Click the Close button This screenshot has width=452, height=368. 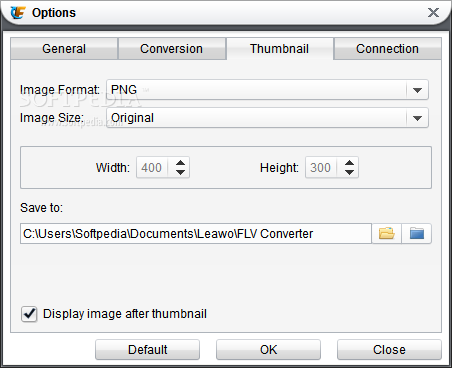(389, 350)
